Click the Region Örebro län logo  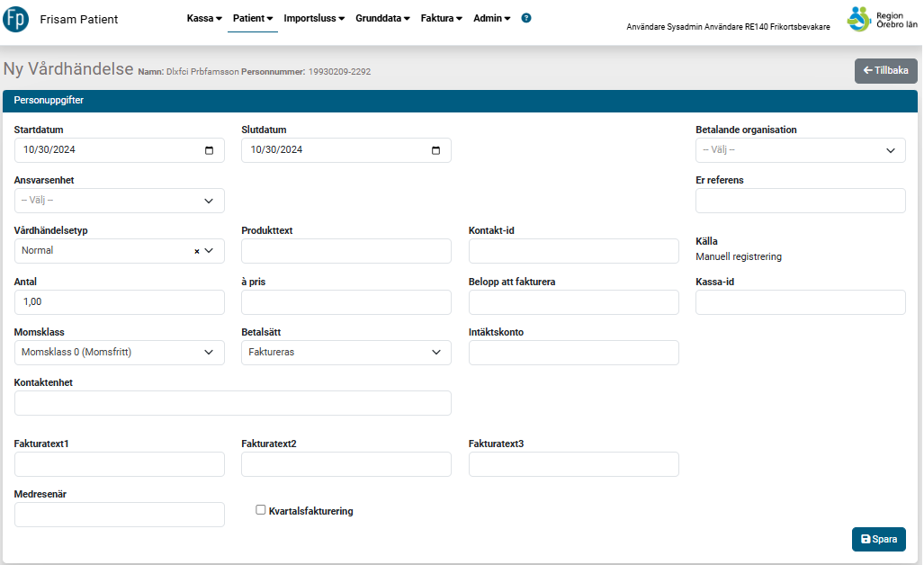click(x=871, y=19)
